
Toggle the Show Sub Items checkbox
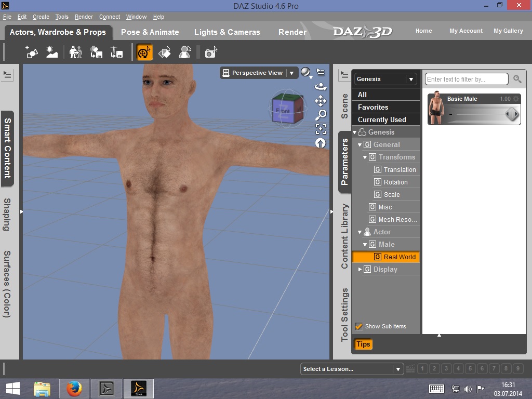click(358, 326)
